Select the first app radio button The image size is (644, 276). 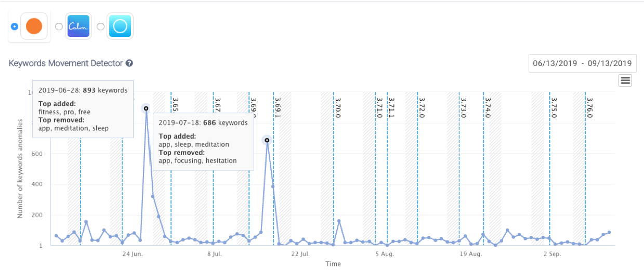[x=15, y=27]
